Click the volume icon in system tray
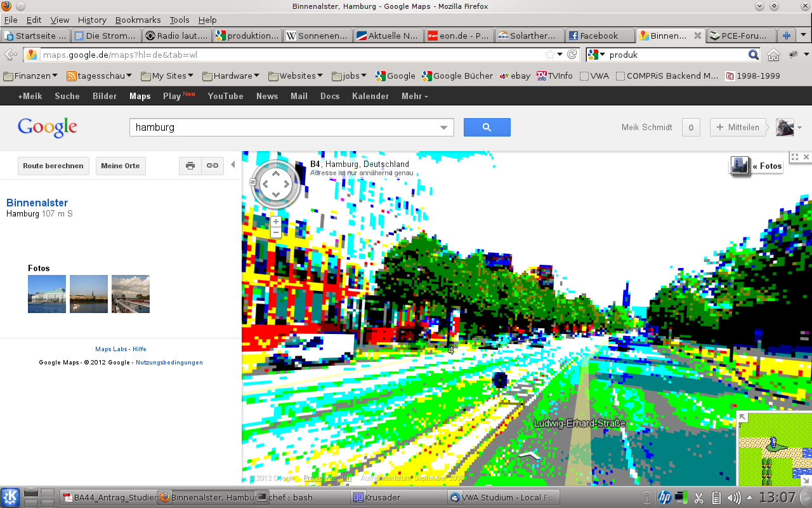Screen dimensions: 812x508 pyautogui.click(x=734, y=497)
